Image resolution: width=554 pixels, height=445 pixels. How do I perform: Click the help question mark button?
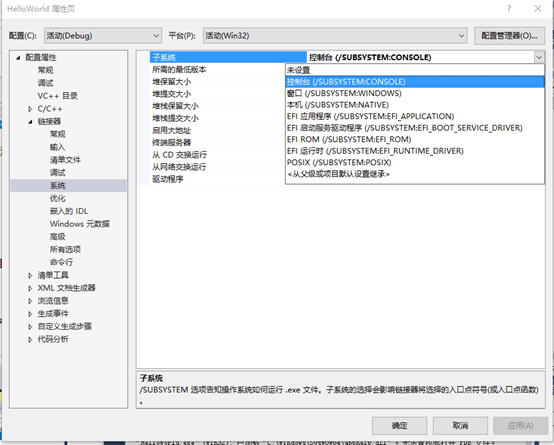pyautogui.click(x=509, y=8)
